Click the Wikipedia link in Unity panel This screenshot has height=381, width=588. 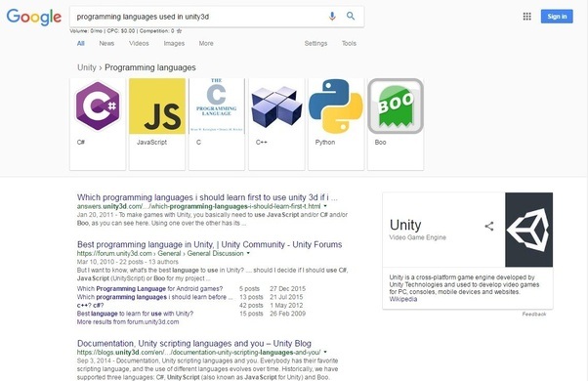point(403,299)
